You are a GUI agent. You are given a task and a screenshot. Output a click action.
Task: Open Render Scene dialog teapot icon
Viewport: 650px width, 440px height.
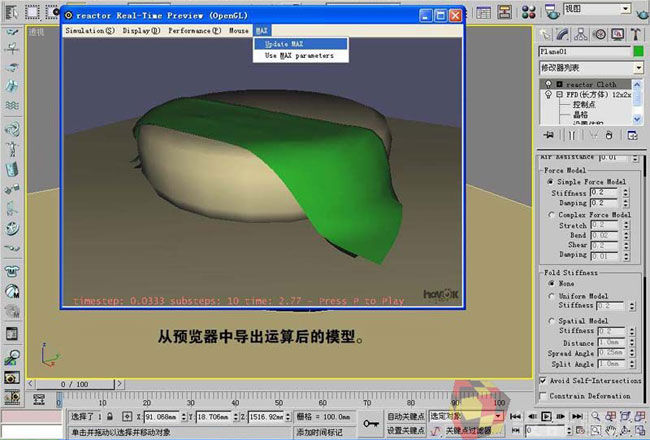tap(551, 12)
